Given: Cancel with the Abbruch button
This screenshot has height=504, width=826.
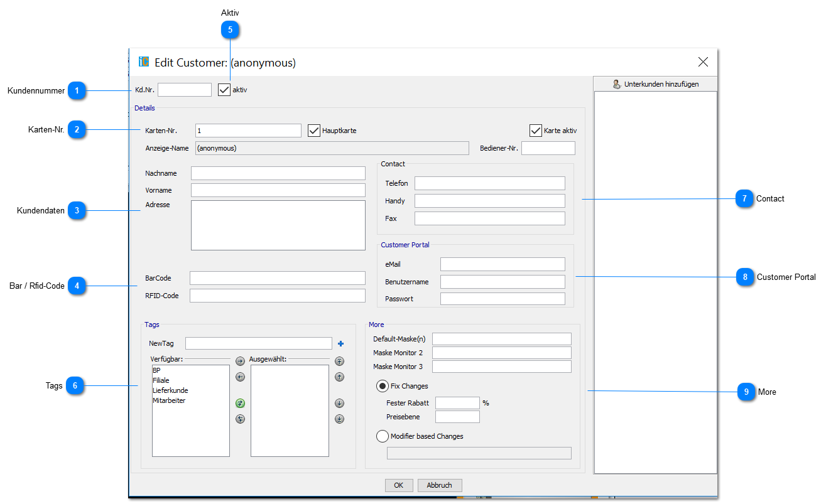Looking at the screenshot, I should pos(440,485).
